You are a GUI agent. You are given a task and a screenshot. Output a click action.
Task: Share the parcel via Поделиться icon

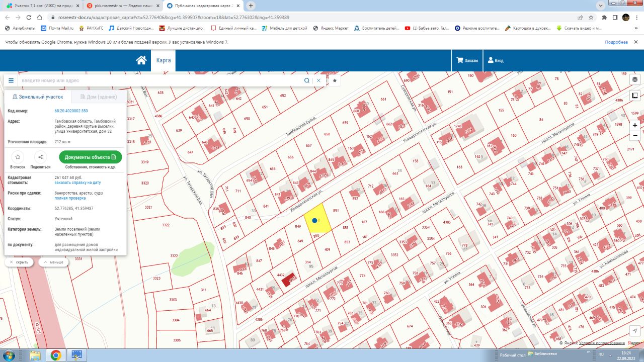(40, 157)
